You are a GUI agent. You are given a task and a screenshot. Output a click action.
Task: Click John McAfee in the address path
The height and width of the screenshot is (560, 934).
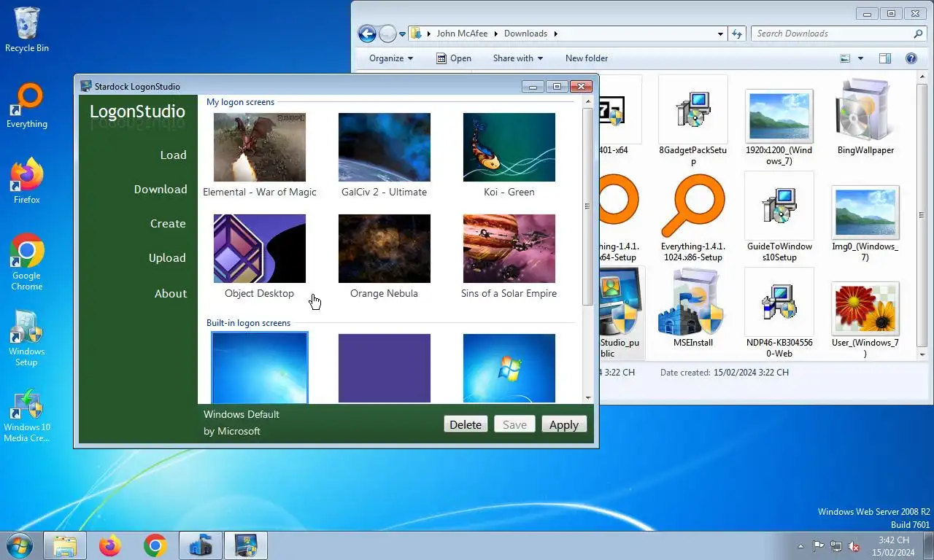(463, 34)
